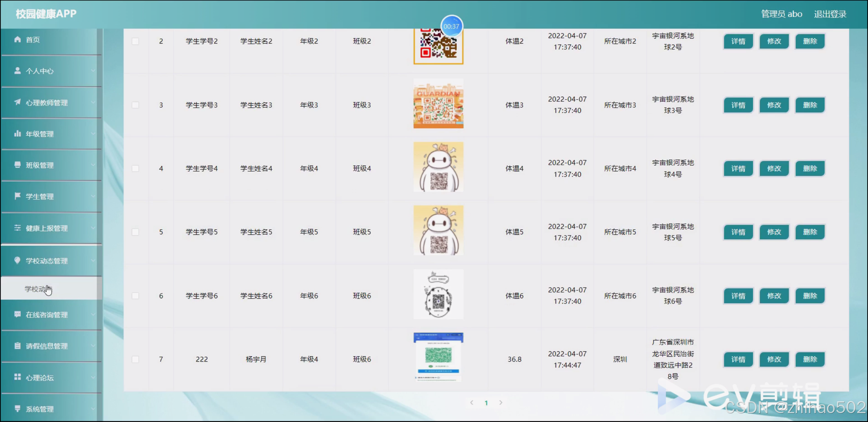Click the person icon for 个人中心
The image size is (868, 422).
click(17, 71)
